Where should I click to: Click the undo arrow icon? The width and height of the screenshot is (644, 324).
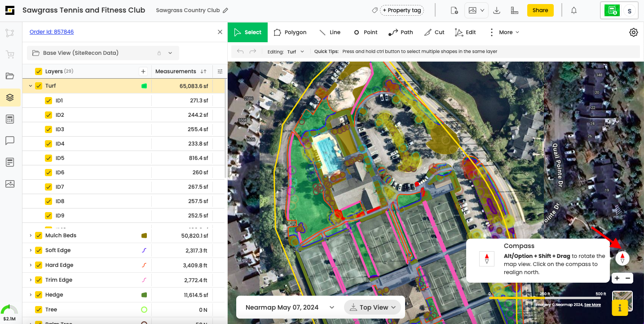pyautogui.click(x=240, y=52)
